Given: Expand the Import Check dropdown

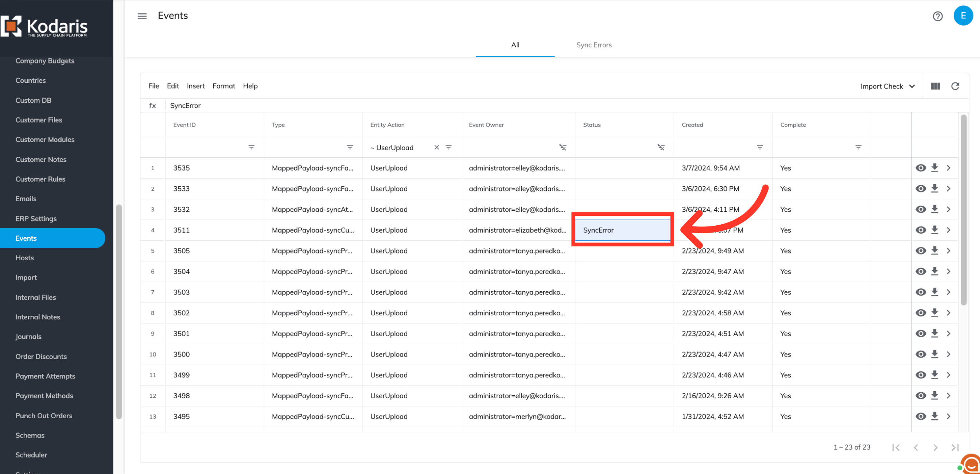Looking at the screenshot, I should pyautogui.click(x=887, y=86).
